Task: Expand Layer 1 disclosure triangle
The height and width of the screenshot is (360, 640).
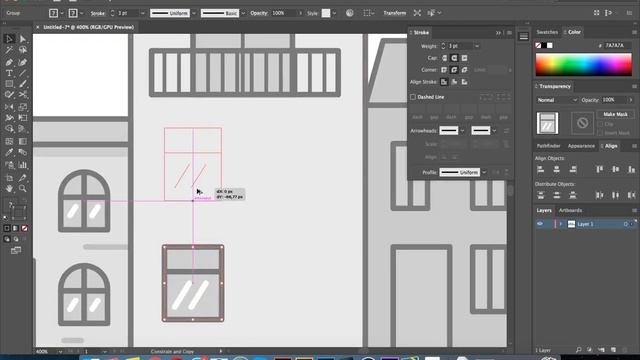Action: (561, 224)
